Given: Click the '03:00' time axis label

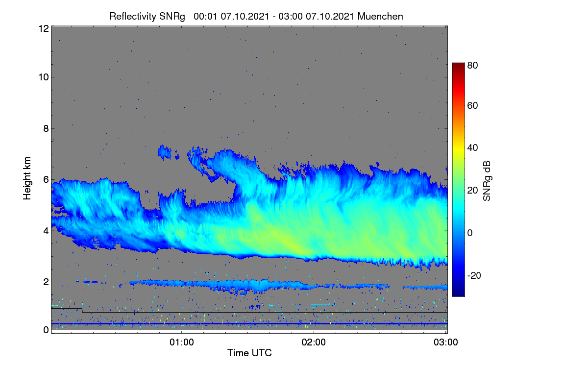Looking at the screenshot, I should (x=446, y=343).
